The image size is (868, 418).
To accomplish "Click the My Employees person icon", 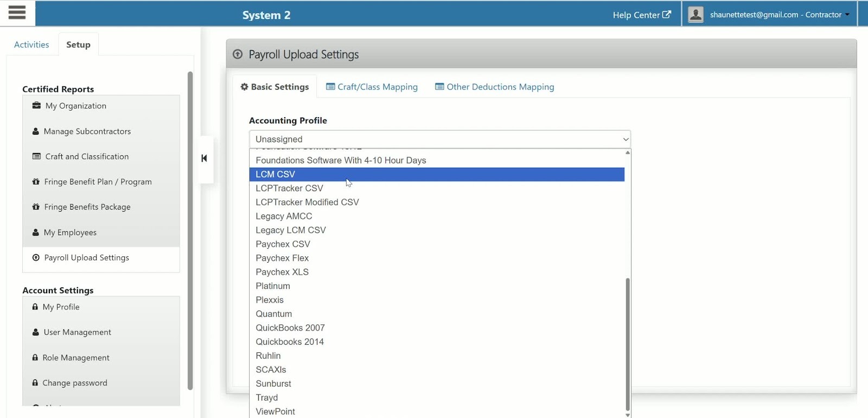I will [x=36, y=232].
